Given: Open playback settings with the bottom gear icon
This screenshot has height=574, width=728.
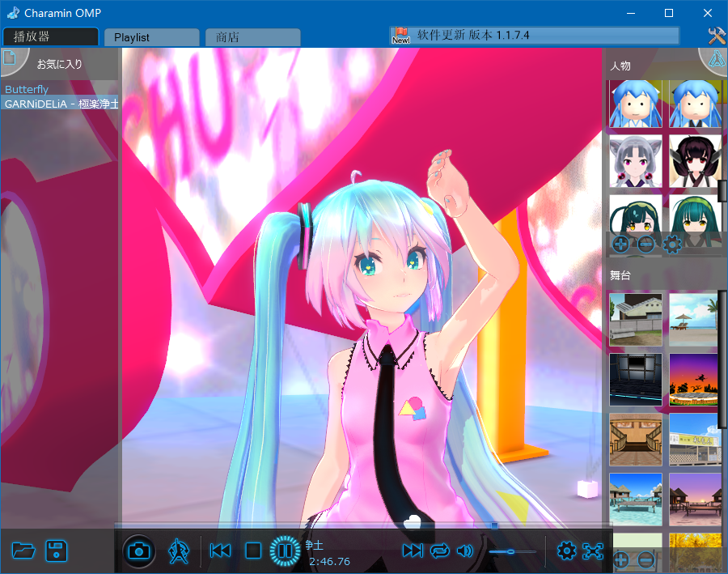Looking at the screenshot, I should click(566, 551).
